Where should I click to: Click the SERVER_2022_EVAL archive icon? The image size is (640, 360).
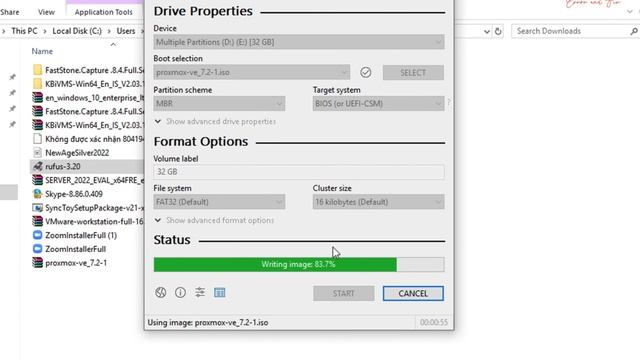(38, 180)
